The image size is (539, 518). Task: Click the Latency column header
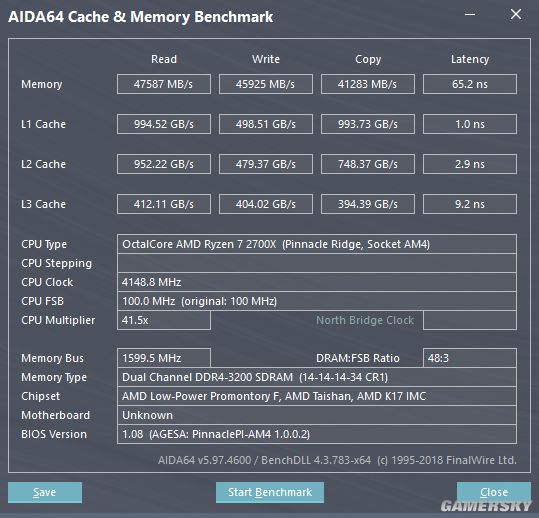(470, 59)
